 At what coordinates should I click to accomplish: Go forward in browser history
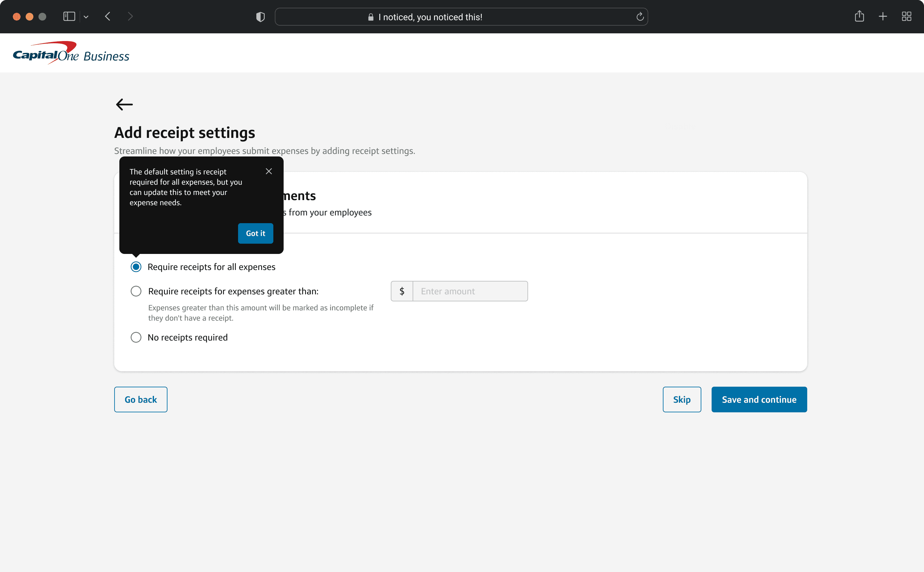point(130,17)
